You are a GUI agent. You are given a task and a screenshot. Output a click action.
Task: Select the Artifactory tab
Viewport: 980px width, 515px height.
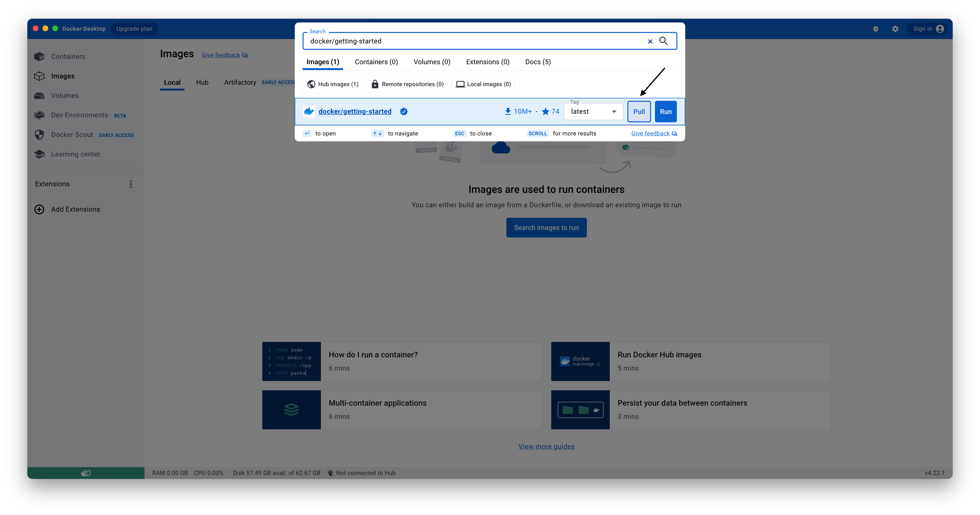pyautogui.click(x=240, y=82)
